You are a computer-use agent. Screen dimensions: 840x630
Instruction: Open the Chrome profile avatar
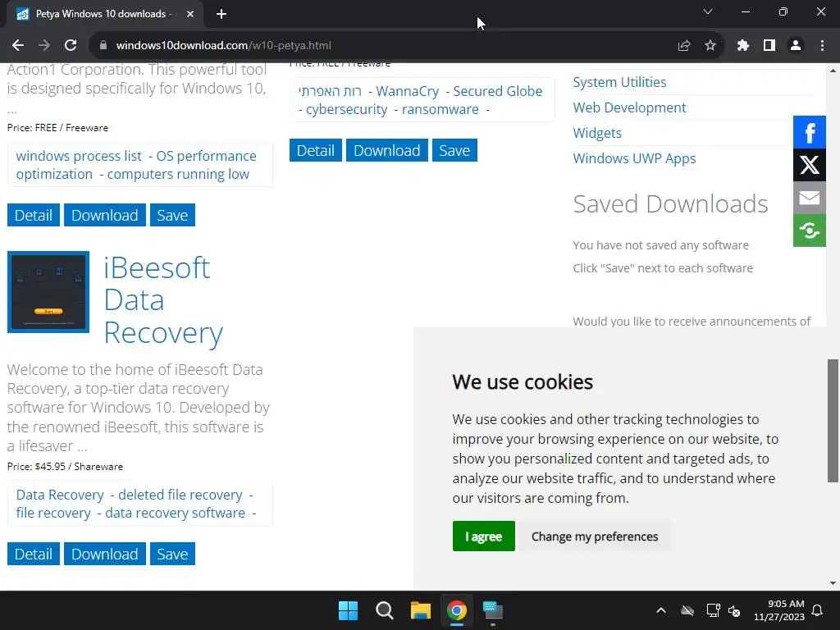coord(796,46)
